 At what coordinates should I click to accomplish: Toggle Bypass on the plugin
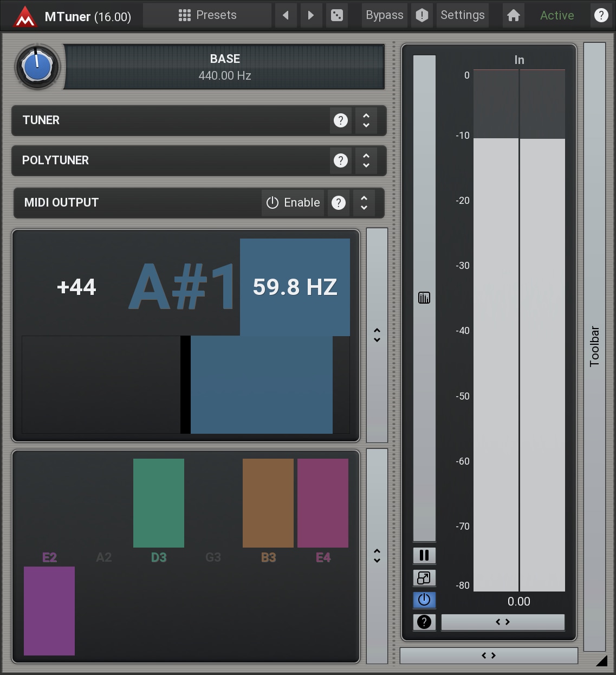384,15
